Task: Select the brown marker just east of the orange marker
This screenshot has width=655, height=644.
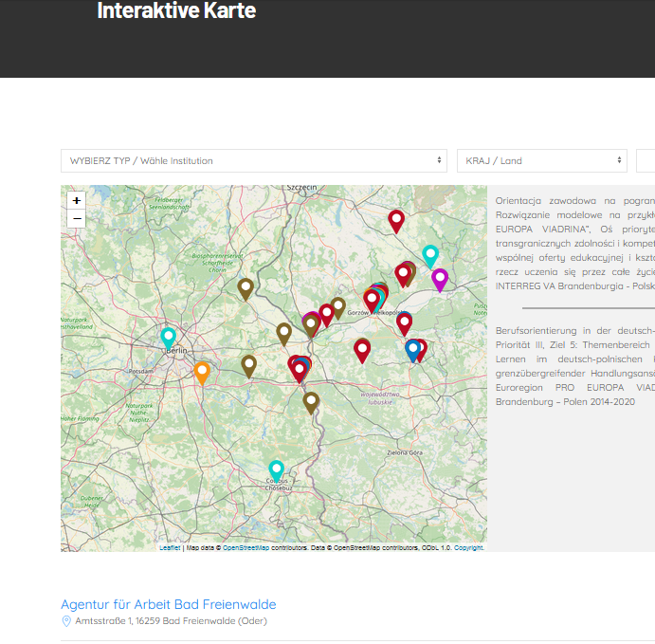Action: click(249, 363)
